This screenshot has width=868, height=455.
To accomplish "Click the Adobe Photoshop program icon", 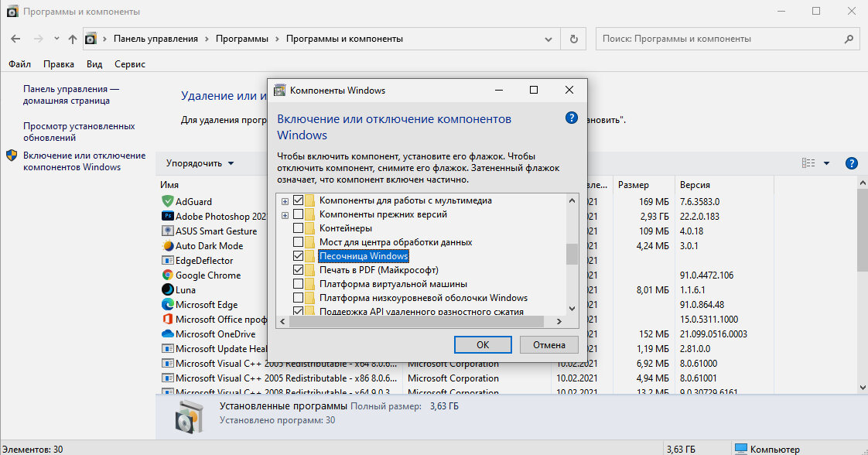I will pyautogui.click(x=167, y=217).
